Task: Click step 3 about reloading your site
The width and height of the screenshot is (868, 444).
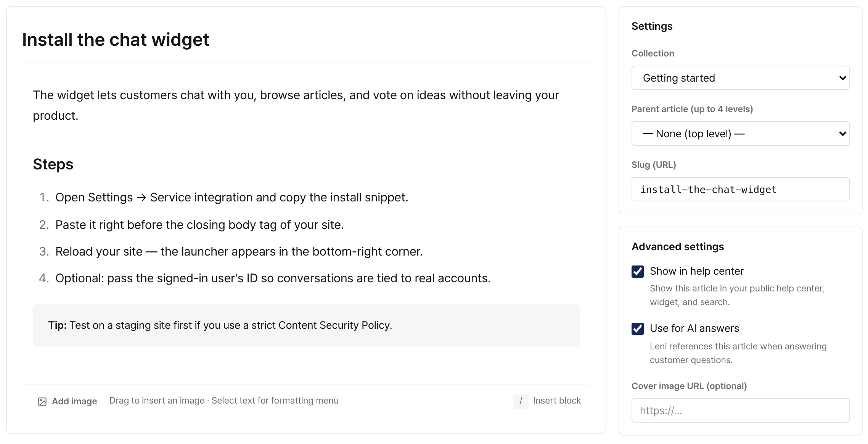Action: coord(239,251)
